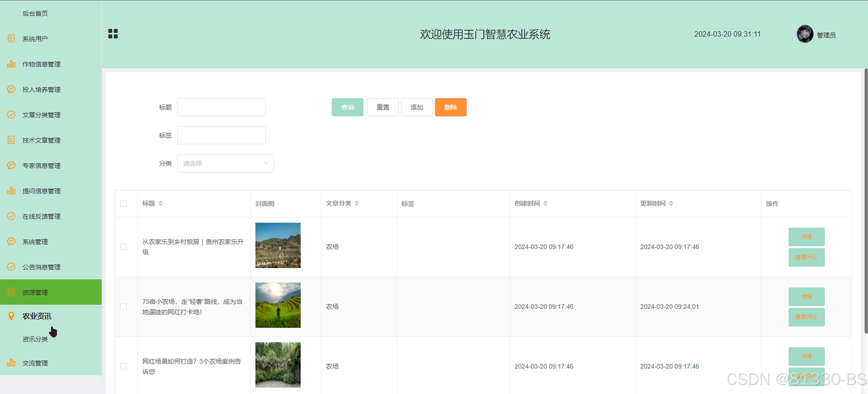Click the location pin icon beside 农业资讯
Image resolution: width=868 pixels, height=394 pixels.
(11, 316)
